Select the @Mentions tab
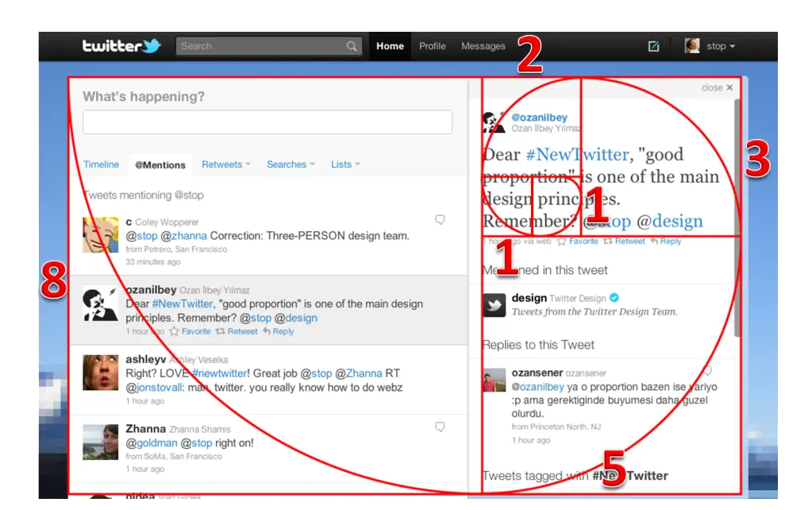Screen dimensions: 812x510 coord(160,164)
